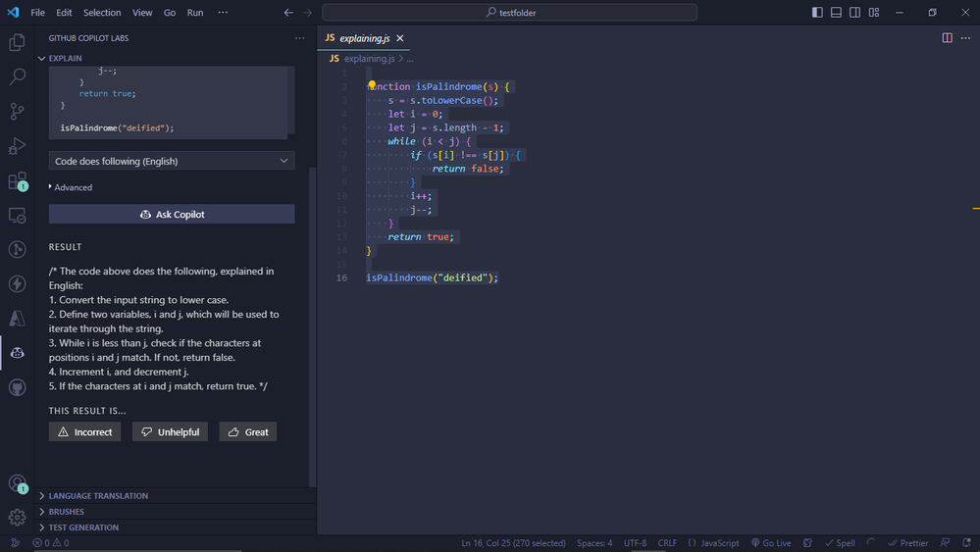Open Source Control view
This screenshot has height=552, width=980.
(17, 111)
